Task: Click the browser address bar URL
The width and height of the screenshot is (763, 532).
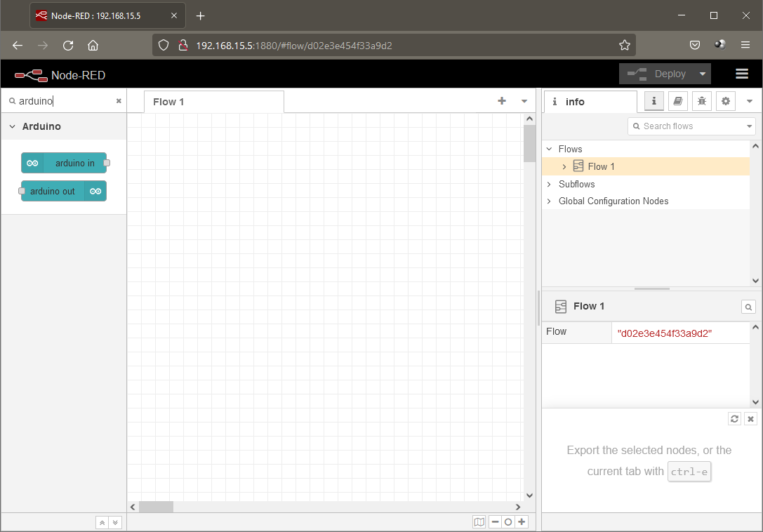Action: (x=294, y=45)
